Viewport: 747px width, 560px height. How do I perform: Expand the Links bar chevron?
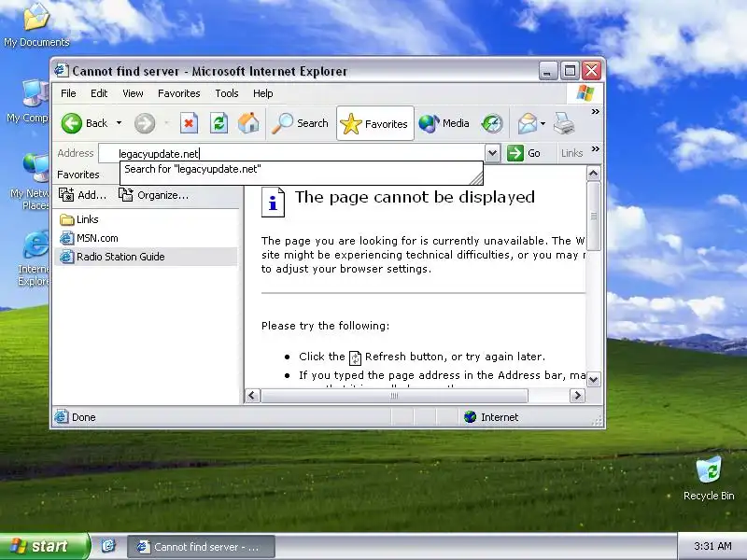595,149
